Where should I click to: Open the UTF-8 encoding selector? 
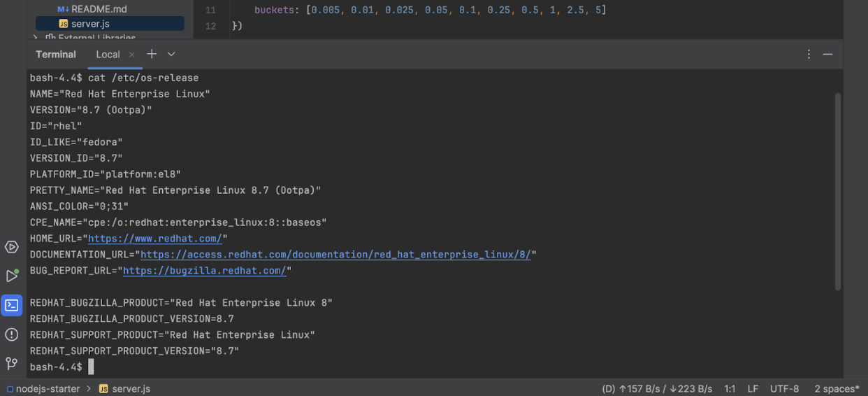click(784, 388)
